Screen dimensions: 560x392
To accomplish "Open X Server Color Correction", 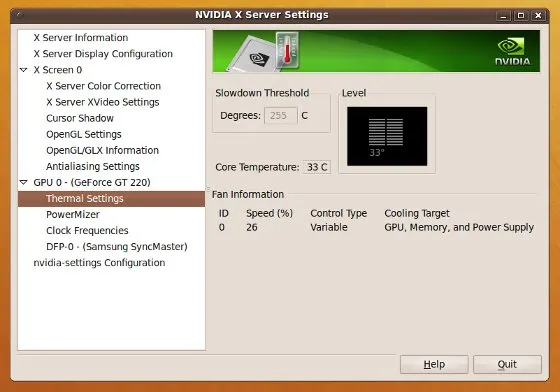I will click(x=104, y=86).
